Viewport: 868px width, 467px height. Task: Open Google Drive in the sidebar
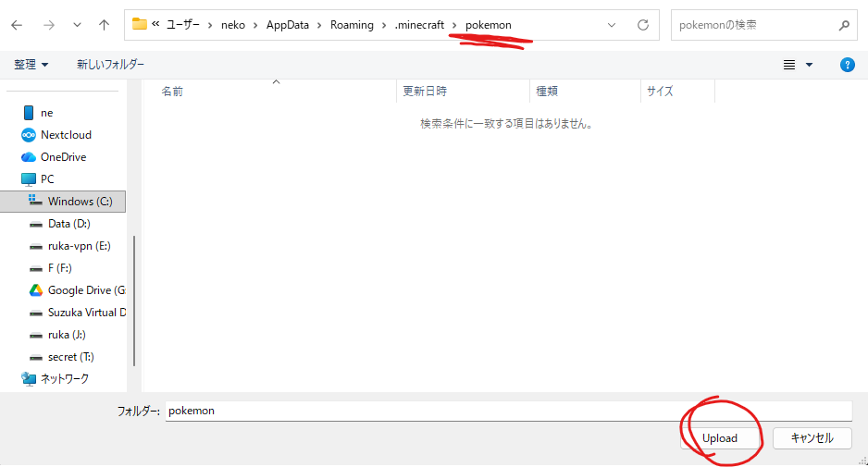[77, 290]
